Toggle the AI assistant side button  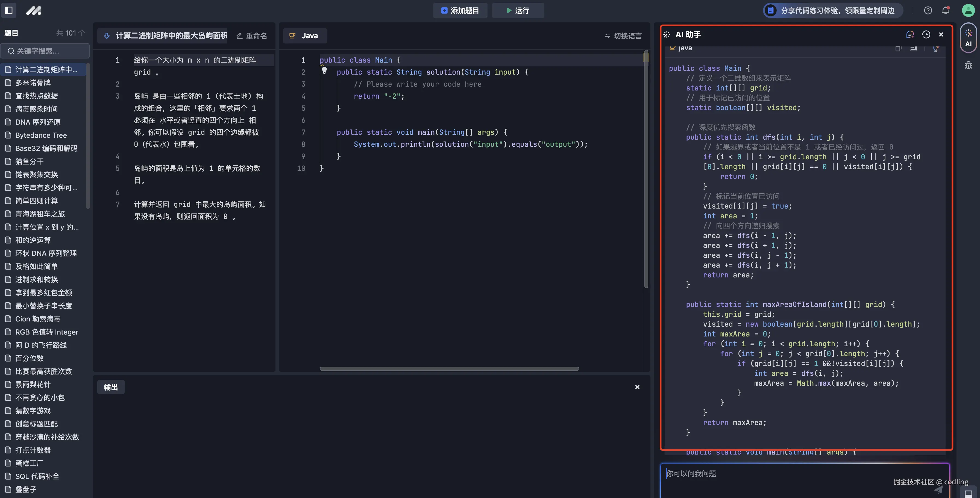tap(968, 38)
